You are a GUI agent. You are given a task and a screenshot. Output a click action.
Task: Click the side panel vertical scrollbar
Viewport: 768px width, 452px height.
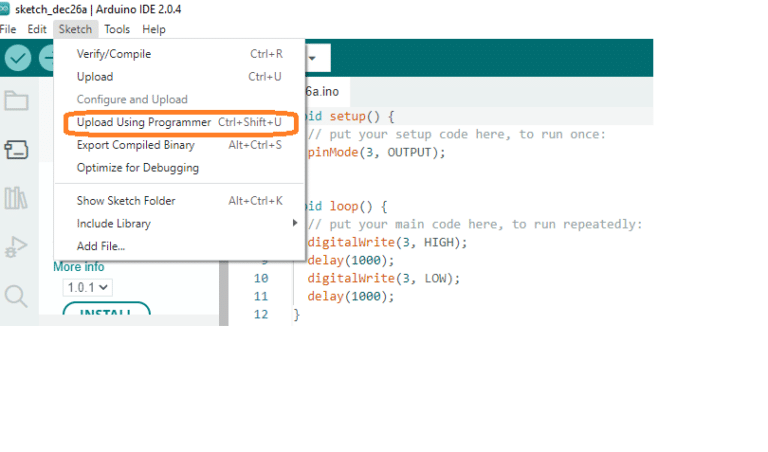pos(223,293)
